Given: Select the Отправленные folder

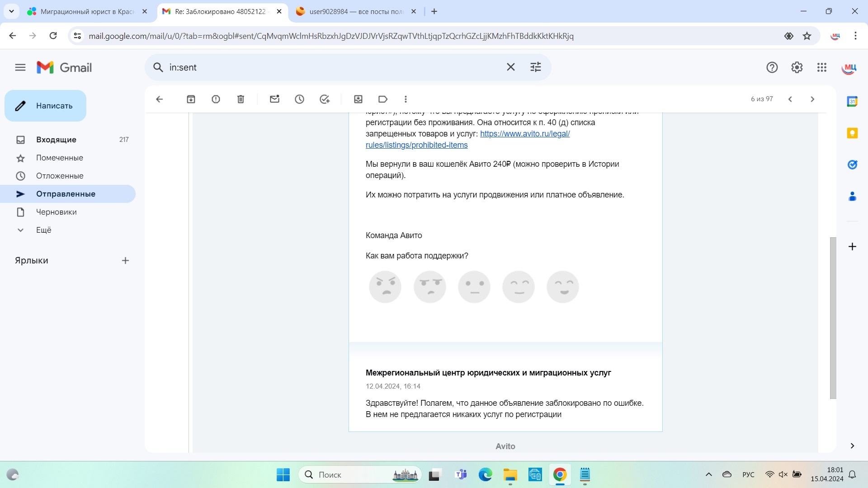Looking at the screenshot, I should [x=68, y=194].
